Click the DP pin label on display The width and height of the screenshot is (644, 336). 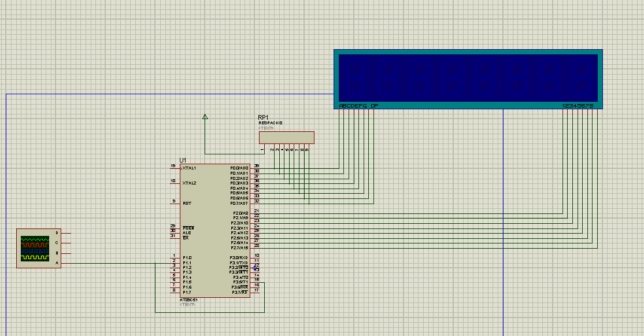coord(375,106)
